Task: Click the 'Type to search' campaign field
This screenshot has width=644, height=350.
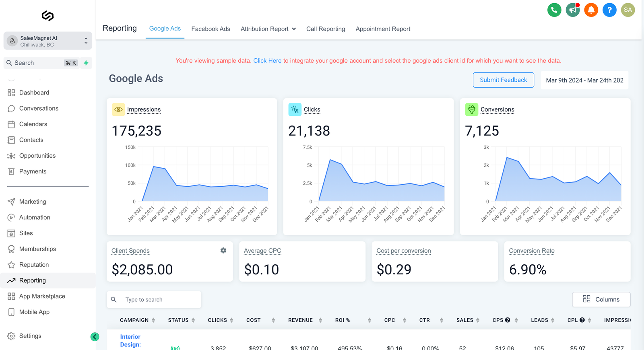Action: pyautogui.click(x=159, y=300)
